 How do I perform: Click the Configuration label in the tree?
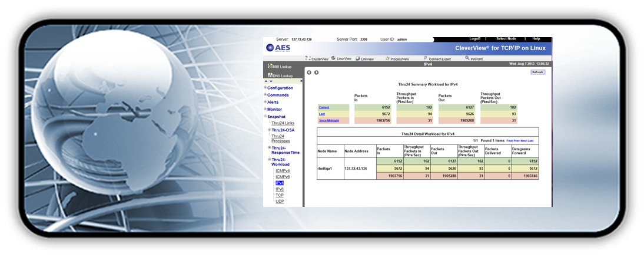click(x=280, y=88)
